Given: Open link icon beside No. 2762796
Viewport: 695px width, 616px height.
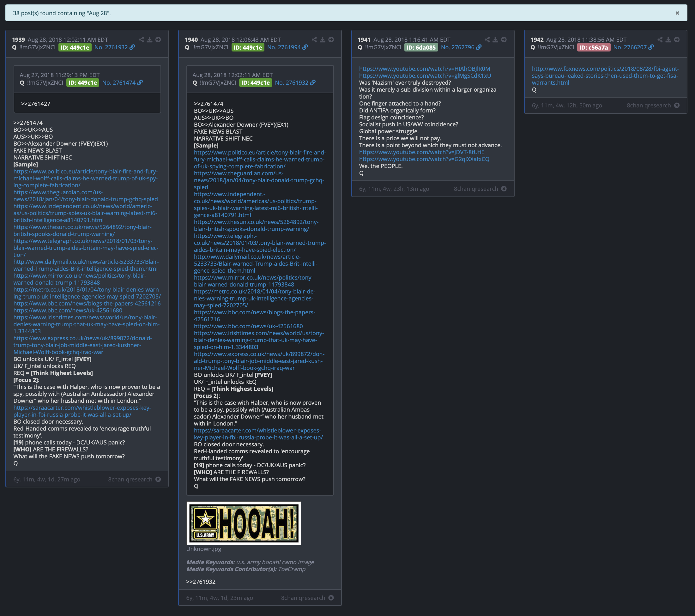Looking at the screenshot, I should coord(479,47).
